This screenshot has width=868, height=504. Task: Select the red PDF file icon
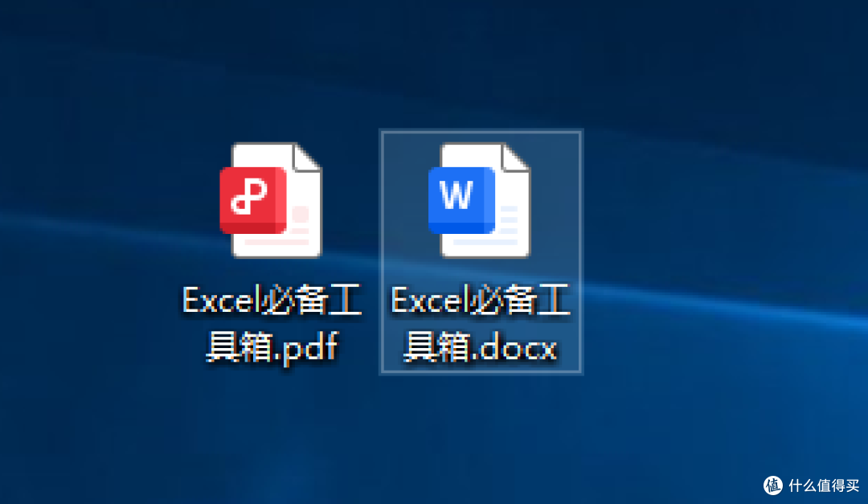pyautogui.click(x=271, y=200)
